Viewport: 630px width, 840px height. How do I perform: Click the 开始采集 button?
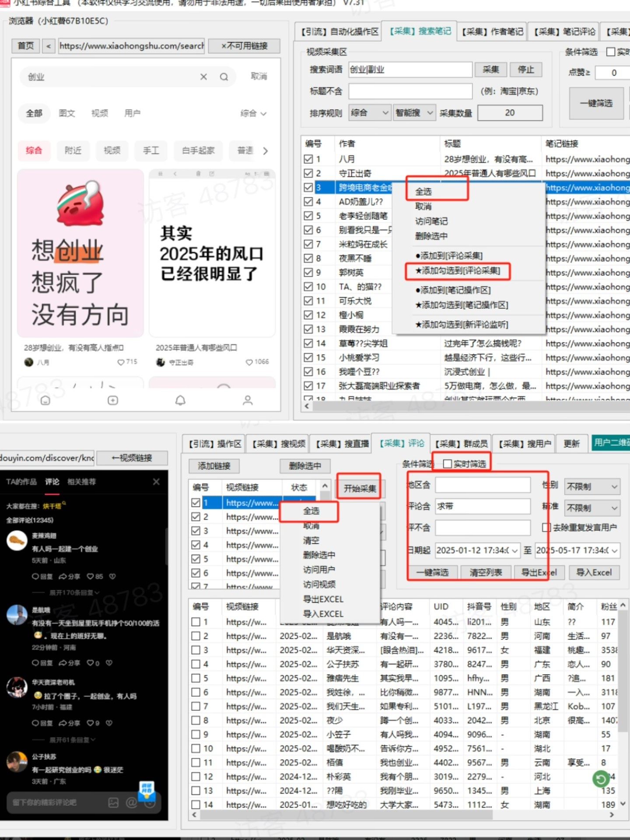point(359,488)
